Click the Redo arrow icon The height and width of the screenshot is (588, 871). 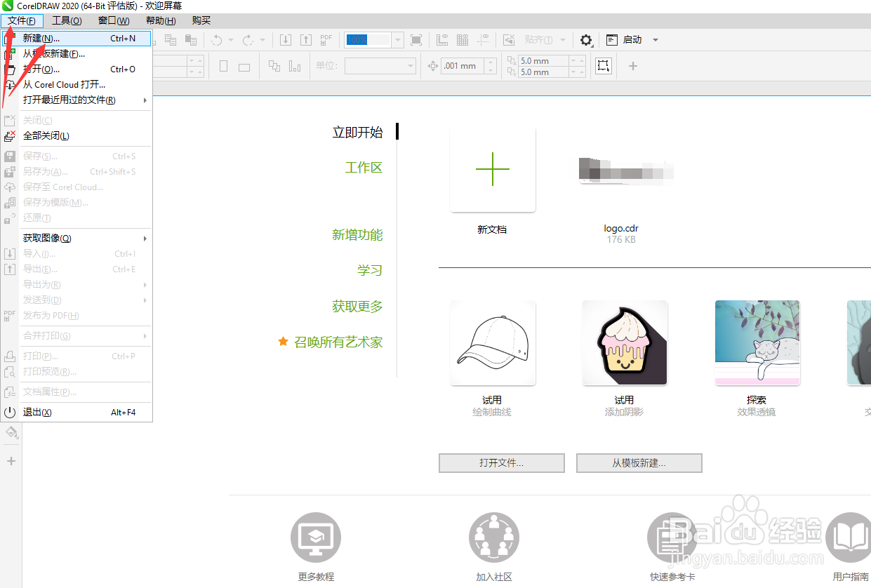[248, 40]
